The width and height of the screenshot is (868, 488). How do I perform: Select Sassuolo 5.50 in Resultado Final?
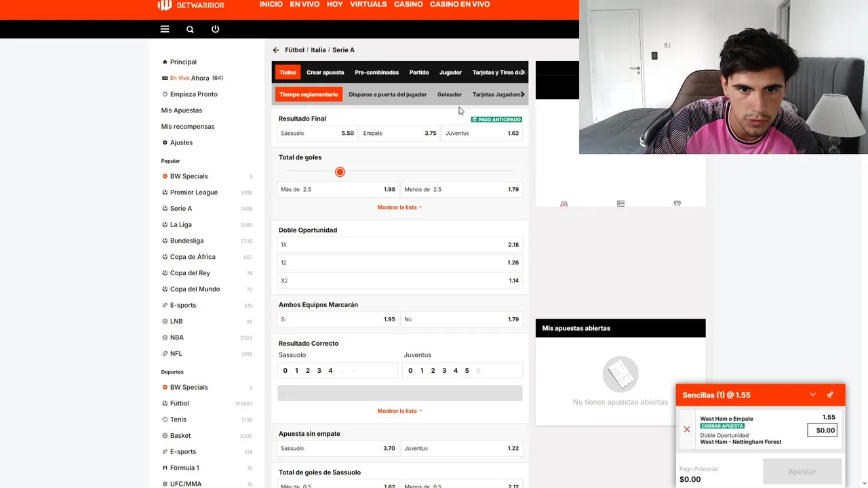pyautogui.click(x=317, y=134)
